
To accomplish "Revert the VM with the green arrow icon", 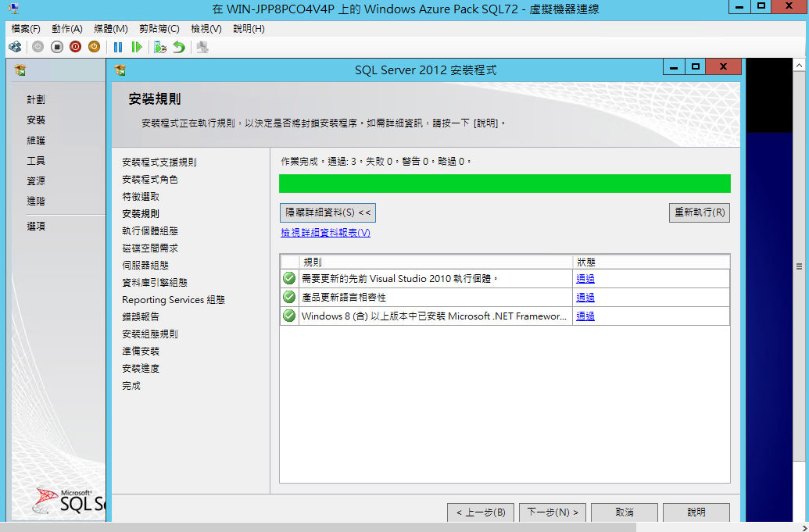I will tap(178, 48).
